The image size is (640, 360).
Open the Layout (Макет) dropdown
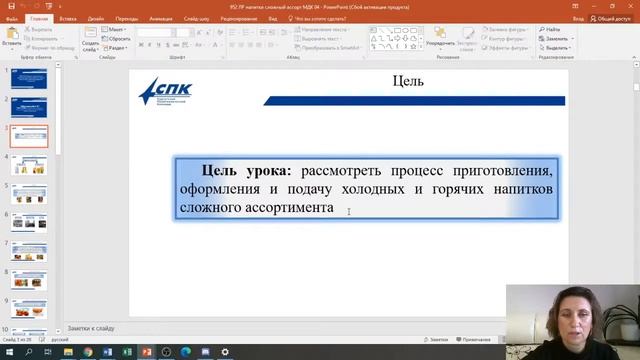(x=114, y=29)
